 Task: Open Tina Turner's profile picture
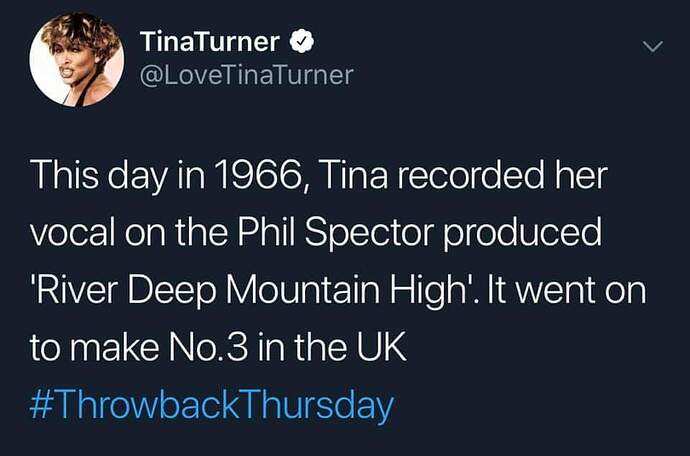(76, 60)
